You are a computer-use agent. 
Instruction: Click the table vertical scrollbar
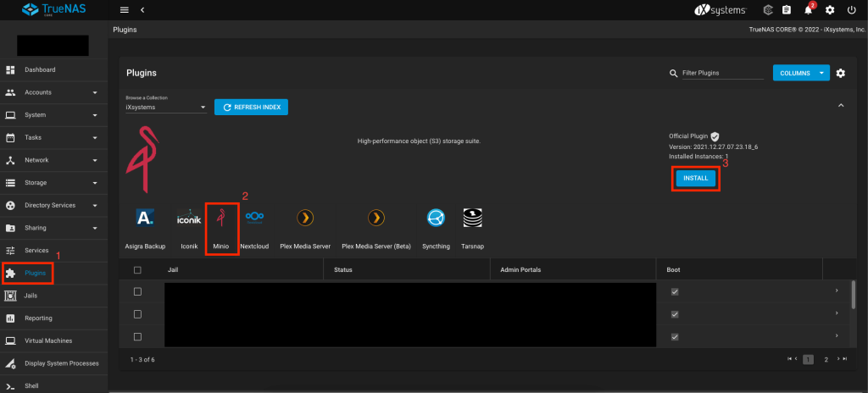[853, 294]
